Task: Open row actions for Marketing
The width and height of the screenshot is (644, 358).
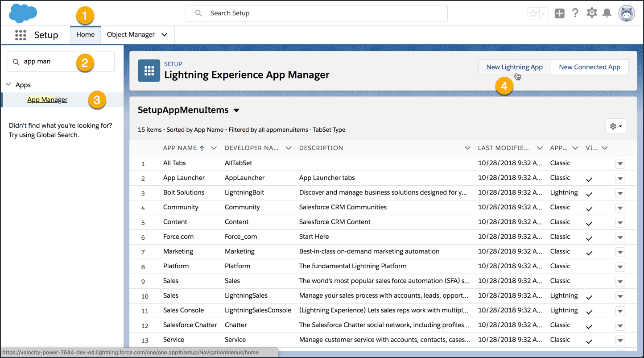Action: tap(620, 252)
